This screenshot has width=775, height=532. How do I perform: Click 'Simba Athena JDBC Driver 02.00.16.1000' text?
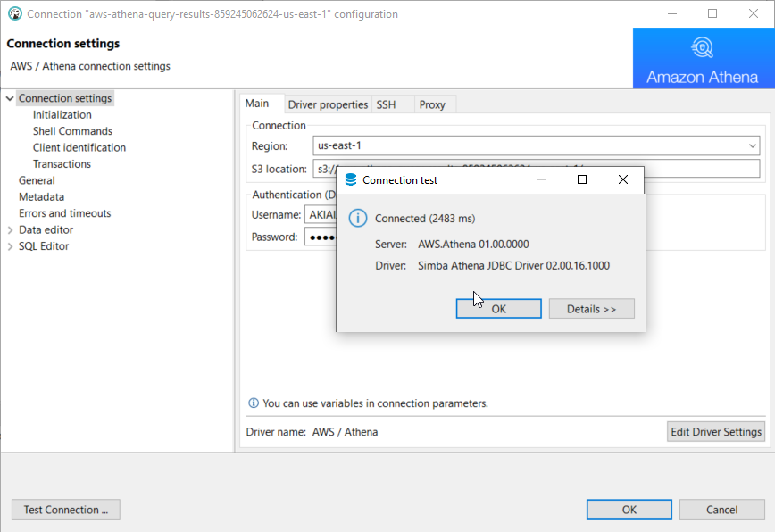click(x=514, y=265)
